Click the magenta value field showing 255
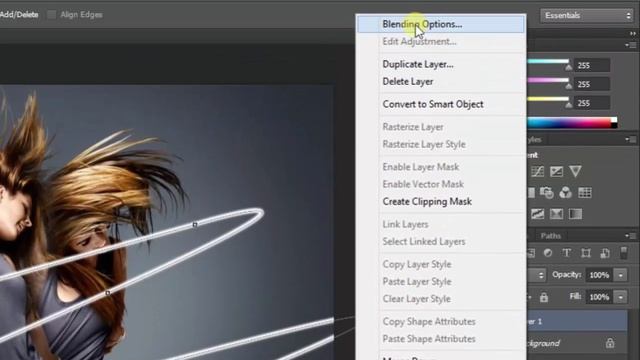Viewport: 640px width, 360px height. coord(592,84)
